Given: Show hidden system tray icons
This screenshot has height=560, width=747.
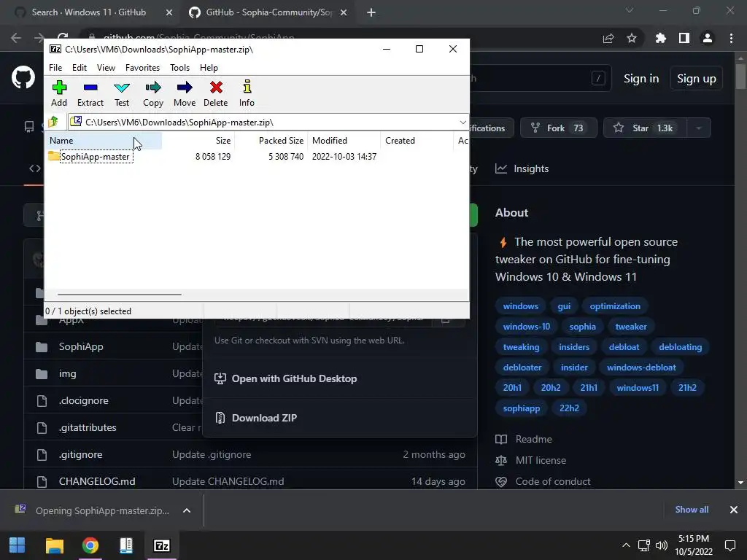Looking at the screenshot, I should (x=626, y=545).
